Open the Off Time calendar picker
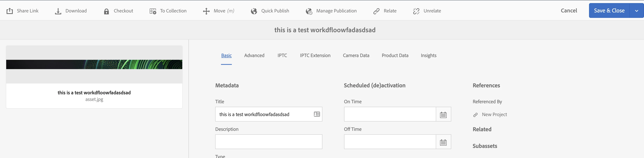The image size is (644, 158). click(x=443, y=142)
